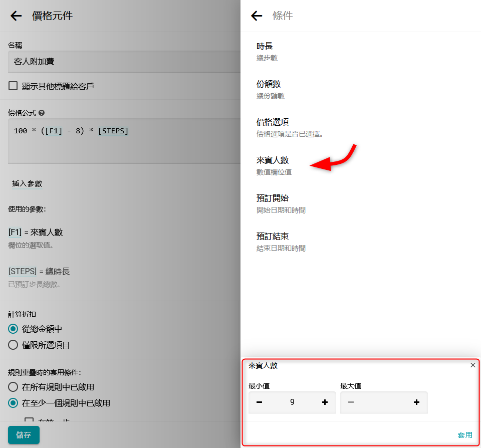
Task: Click back arrow in 條件 panel
Action: pyautogui.click(x=257, y=16)
